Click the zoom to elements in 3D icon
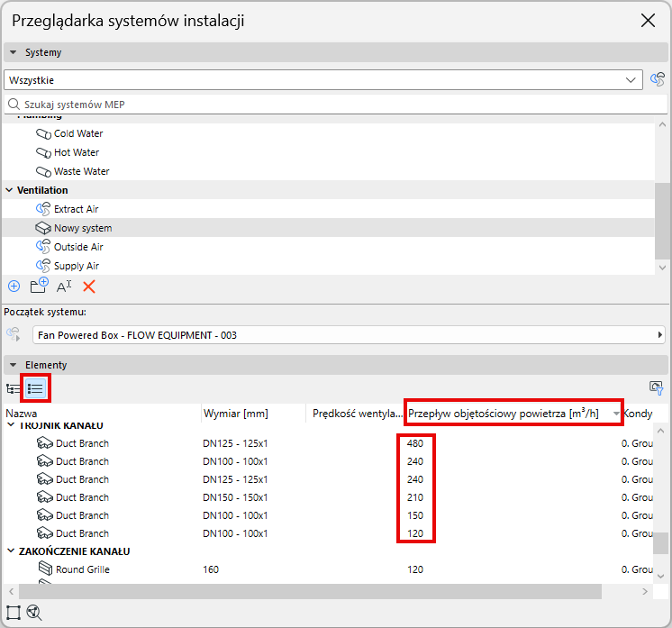Viewport: 672px width, 628px height. click(34, 613)
